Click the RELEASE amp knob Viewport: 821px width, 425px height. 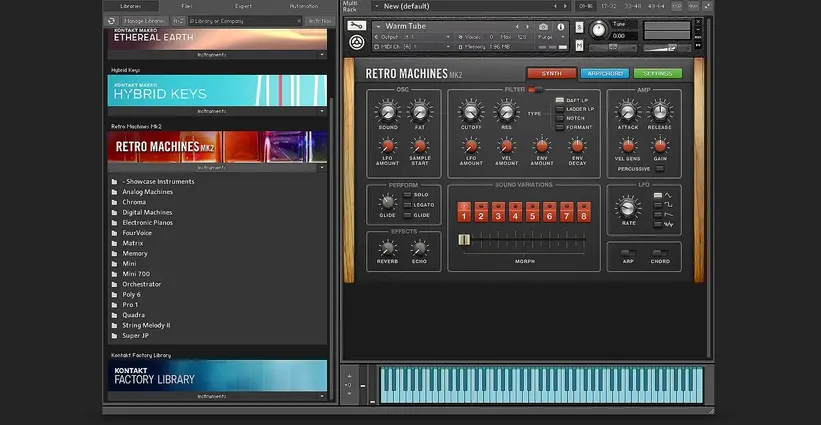coord(660,111)
